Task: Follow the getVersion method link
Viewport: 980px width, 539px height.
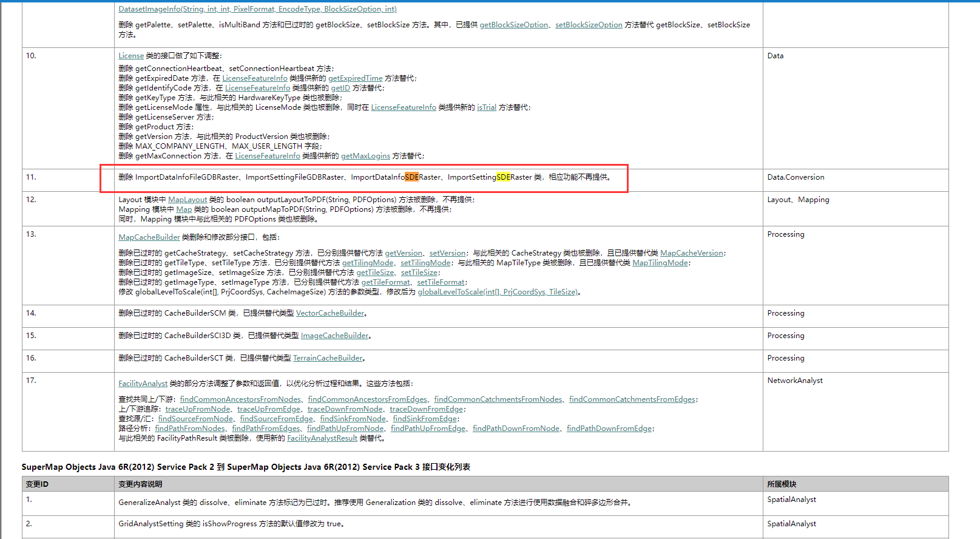Action: click(404, 253)
